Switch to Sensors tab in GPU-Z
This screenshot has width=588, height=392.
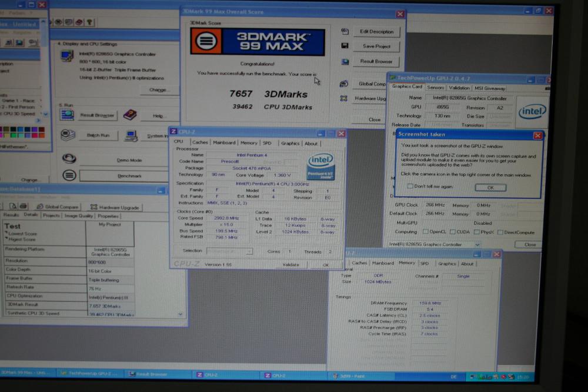point(435,88)
